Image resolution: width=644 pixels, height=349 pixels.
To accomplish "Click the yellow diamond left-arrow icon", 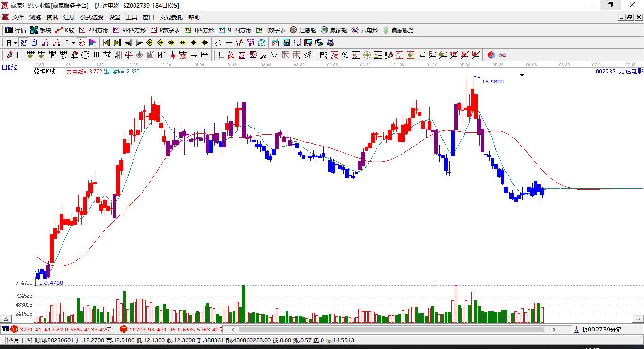I will [150, 43].
